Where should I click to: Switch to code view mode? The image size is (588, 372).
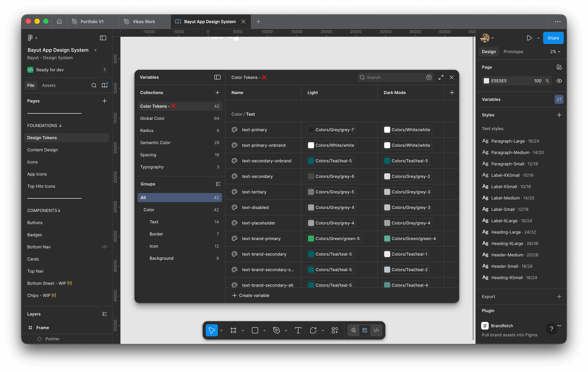pyautogui.click(x=376, y=330)
